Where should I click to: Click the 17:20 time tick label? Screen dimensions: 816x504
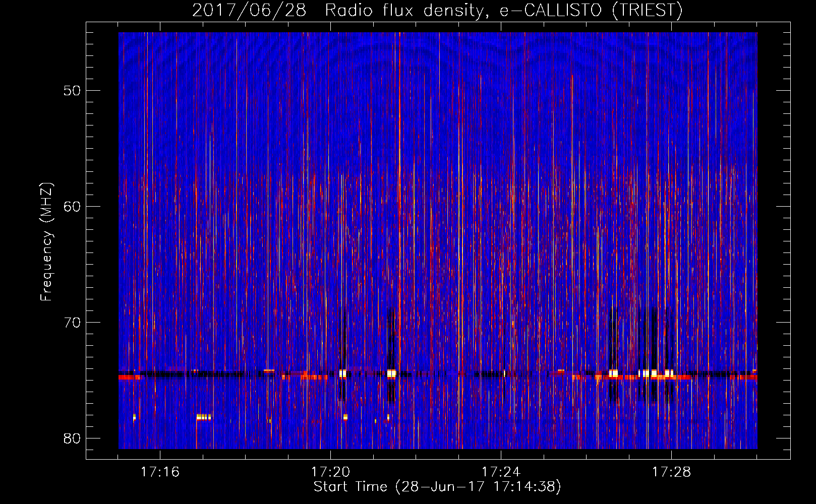330,472
